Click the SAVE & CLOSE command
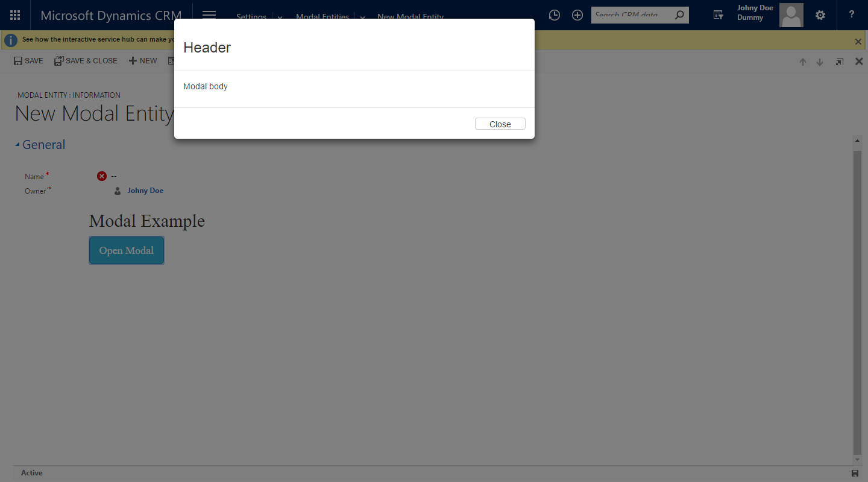This screenshot has height=482, width=868. click(86, 61)
